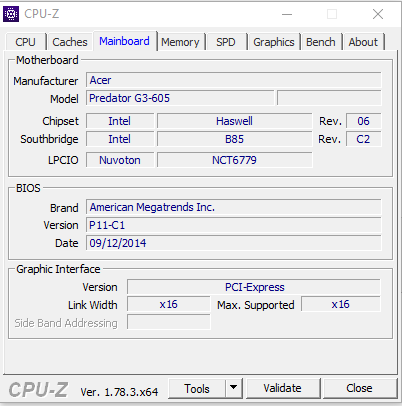Go to the Bench tab
The width and height of the screenshot is (402, 406).
[321, 42]
